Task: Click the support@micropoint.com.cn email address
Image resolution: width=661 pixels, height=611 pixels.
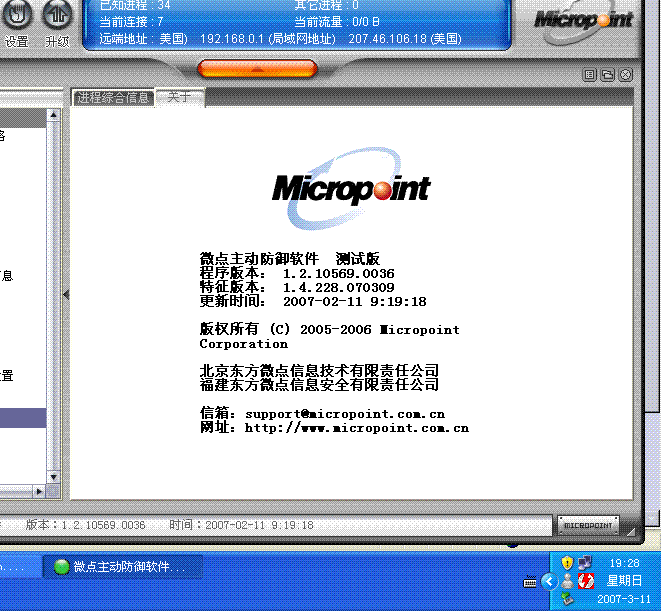Action: click(345, 414)
